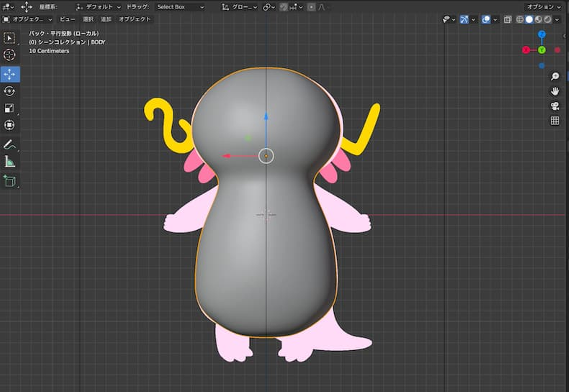This screenshot has width=569, height=392.
Task: Toggle viewport overlays display
Action: click(486, 19)
